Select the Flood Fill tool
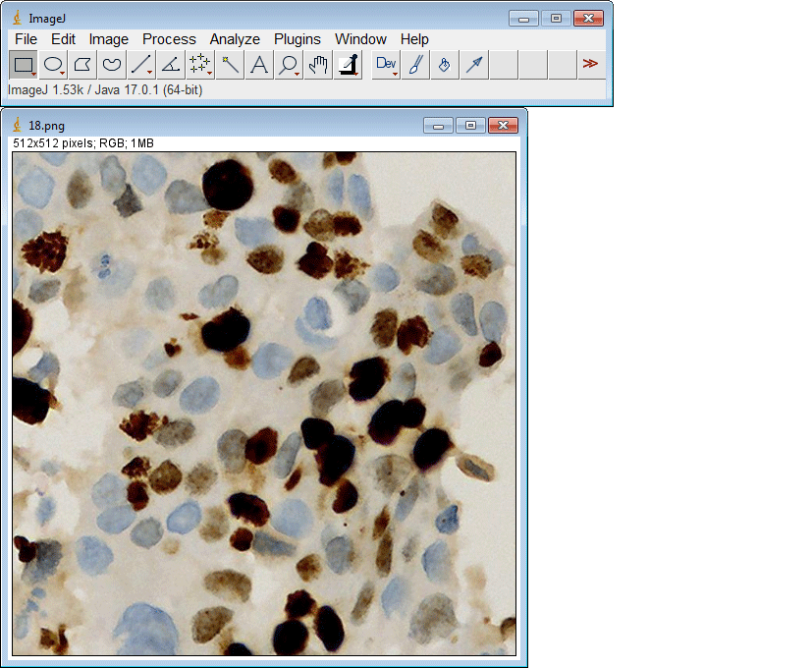812x668 pixels. [445, 64]
